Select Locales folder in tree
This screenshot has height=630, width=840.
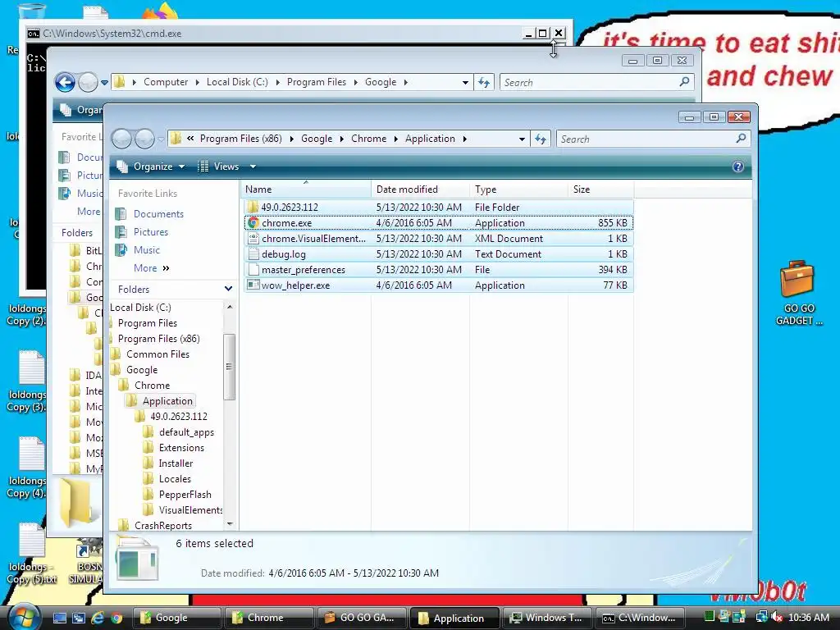pos(175,479)
